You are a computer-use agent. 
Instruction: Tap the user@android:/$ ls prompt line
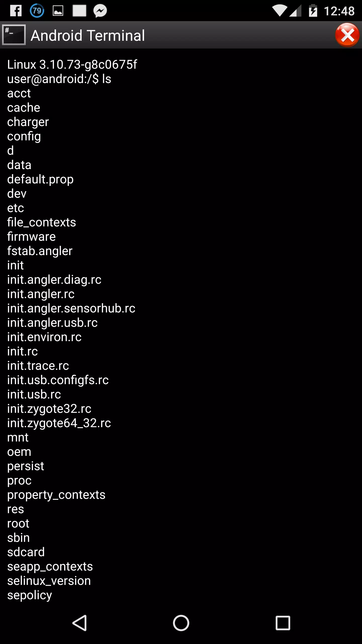(x=59, y=79)
